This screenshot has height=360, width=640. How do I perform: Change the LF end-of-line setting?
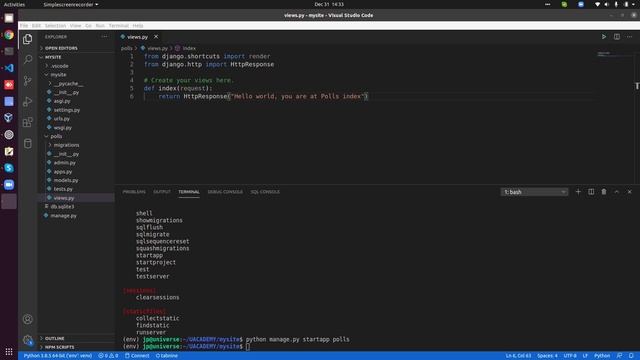tap(585, 356)
